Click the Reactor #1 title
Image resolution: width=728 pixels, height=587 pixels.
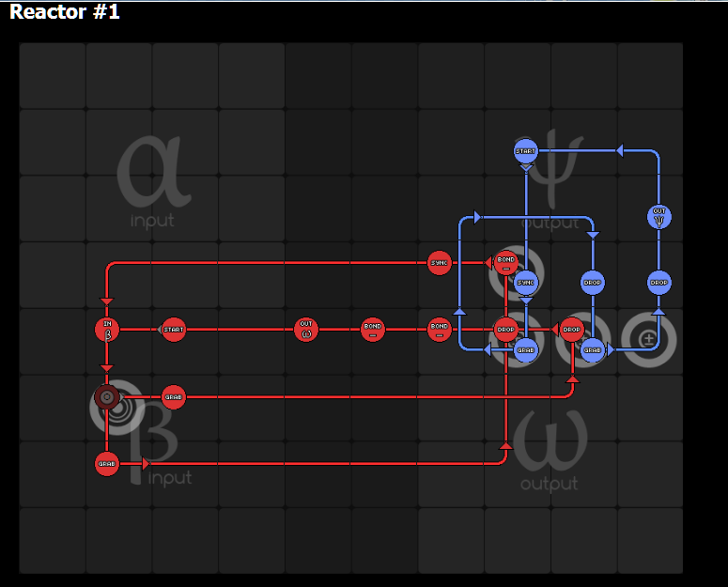(x=65, y=11)
